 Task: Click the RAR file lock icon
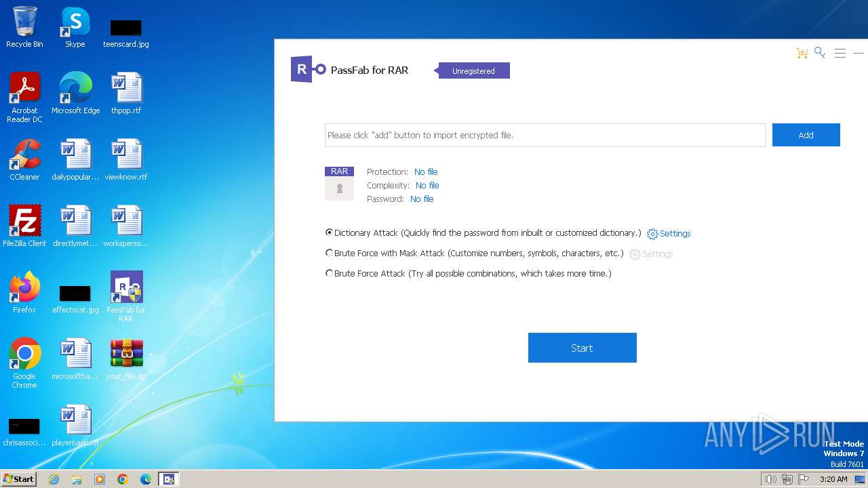[x=339, y=184]
